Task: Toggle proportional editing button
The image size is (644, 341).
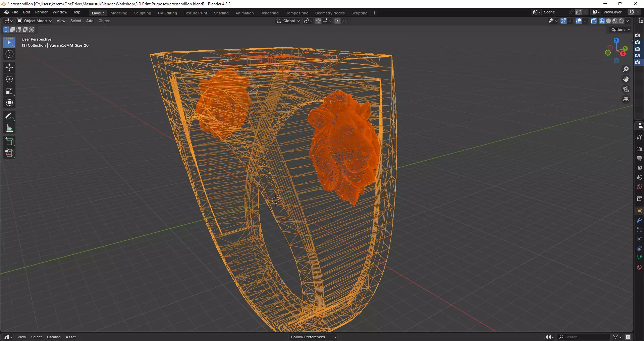Action: pyautogui.click(x=337, y=21)
